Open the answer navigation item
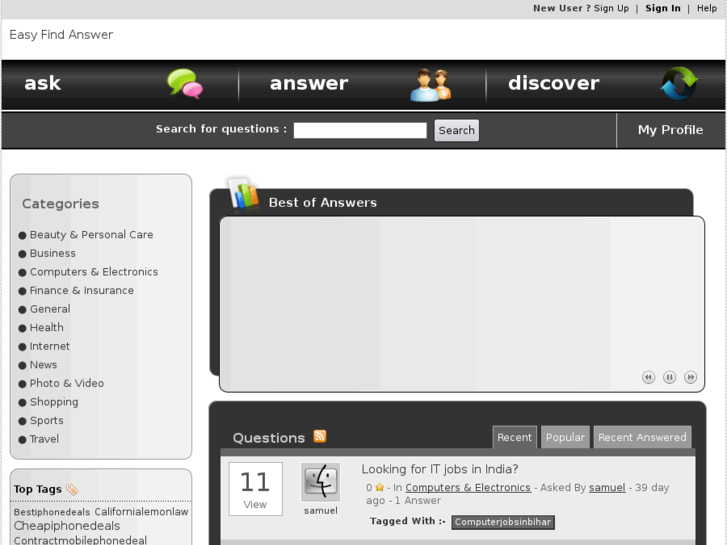The width and height of the screenshot is (727, 545). [309, 83]
